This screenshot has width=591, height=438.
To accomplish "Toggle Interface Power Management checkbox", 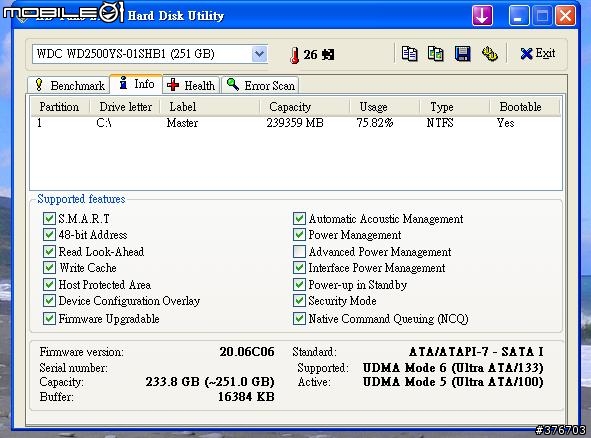I will click(299, 268).
